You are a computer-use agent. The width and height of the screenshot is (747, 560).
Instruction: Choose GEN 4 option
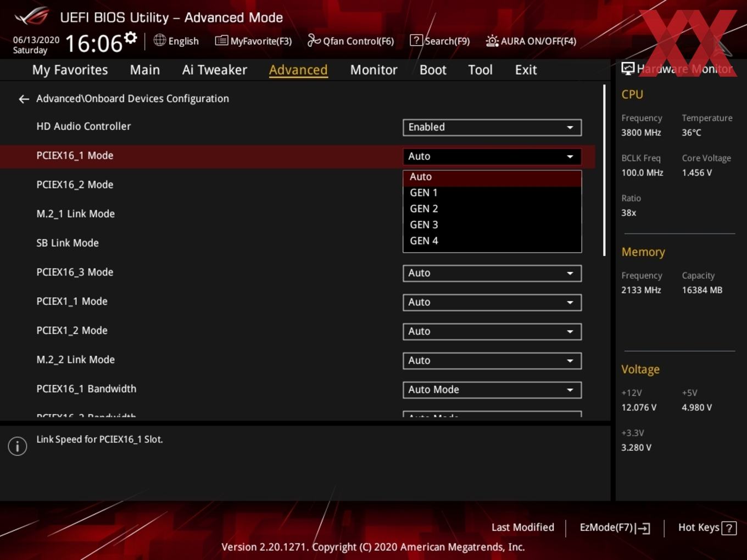(x=492, y=240)
